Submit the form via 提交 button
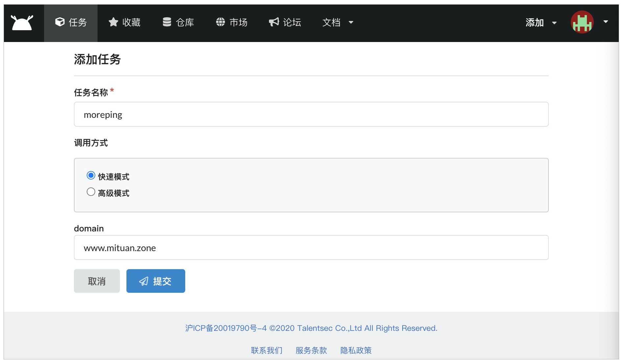Viewport: 623px width, 364px height. coord(156,281)
